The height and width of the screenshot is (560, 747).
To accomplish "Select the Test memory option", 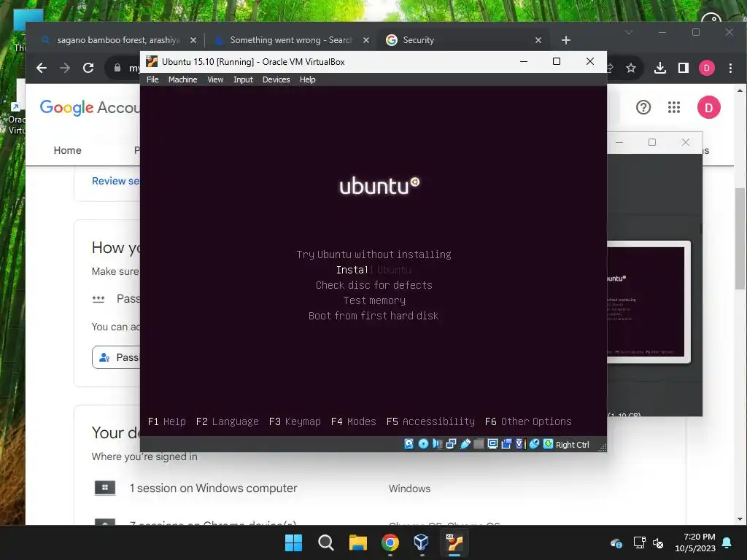I will [x=374, y=300].
